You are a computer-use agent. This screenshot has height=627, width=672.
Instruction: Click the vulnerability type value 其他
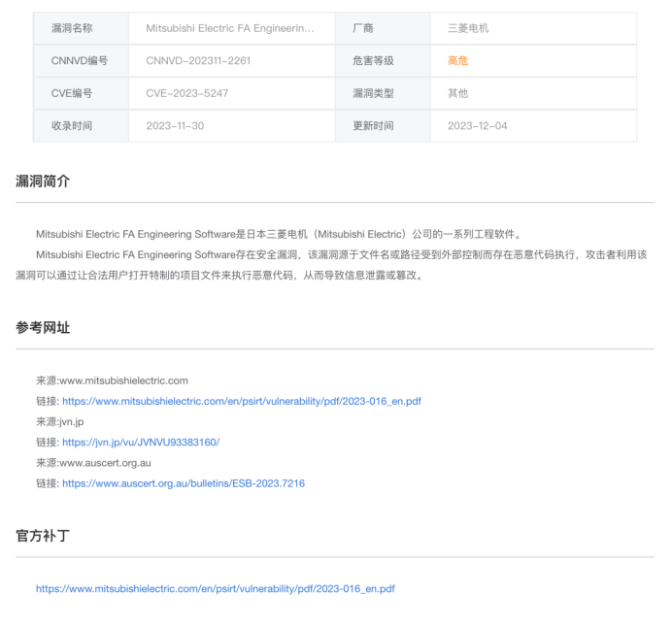click(x=457, y=93)
